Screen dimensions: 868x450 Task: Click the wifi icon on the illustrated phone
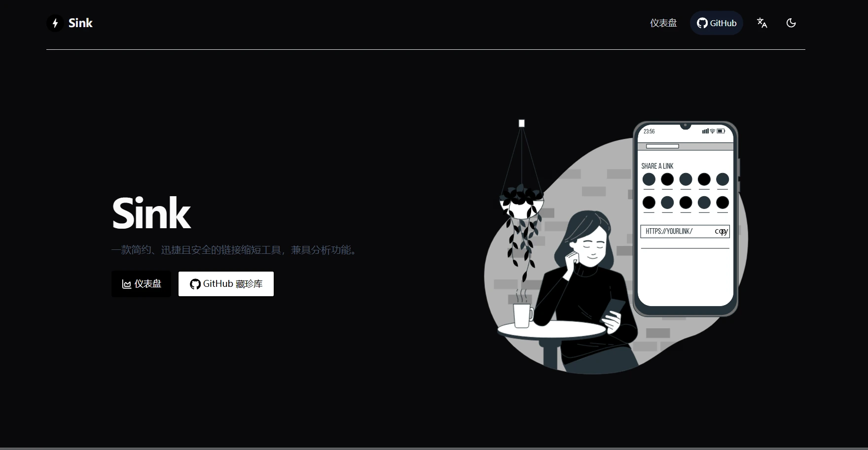tap(713, 131)
